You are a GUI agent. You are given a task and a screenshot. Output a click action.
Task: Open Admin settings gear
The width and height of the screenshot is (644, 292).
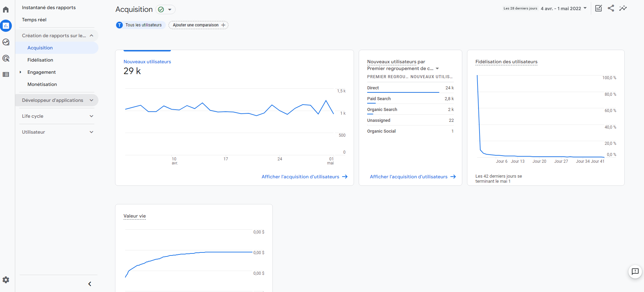point(6,280)
